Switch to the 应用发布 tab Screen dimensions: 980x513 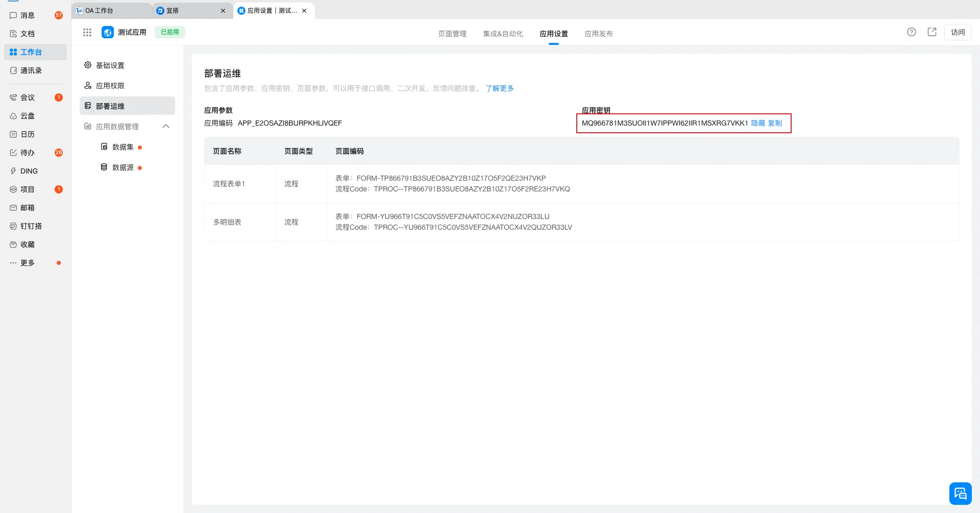[598, 34]
